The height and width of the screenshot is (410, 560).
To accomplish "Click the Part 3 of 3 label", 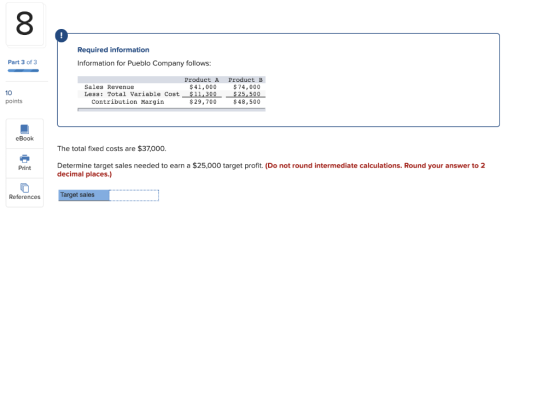I will (x=22, y=62).
